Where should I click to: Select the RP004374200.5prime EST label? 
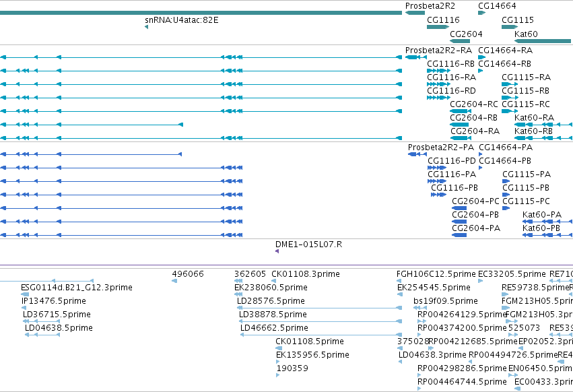coord(462,329)
